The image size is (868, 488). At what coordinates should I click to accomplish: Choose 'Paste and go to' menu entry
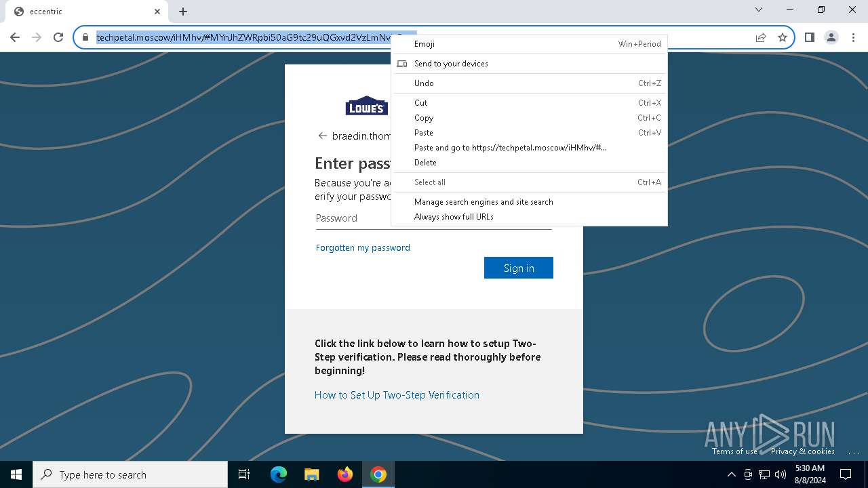[530, 148]
